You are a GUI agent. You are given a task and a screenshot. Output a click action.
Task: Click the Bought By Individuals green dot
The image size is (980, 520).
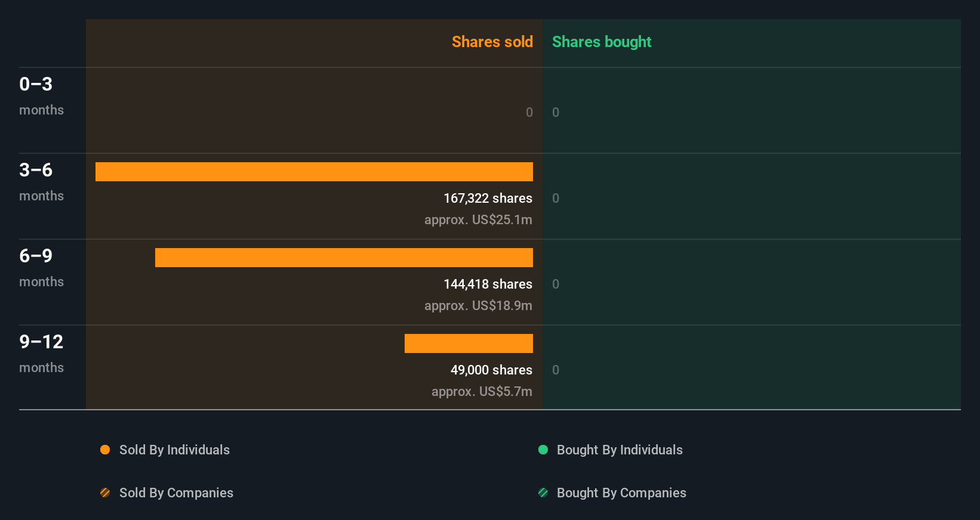click(543, 450)
